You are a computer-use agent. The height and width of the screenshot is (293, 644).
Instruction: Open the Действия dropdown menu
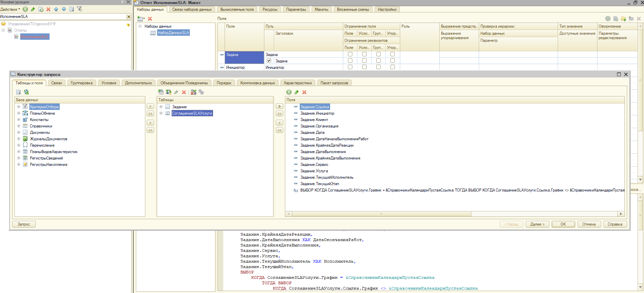coord(10,9)
